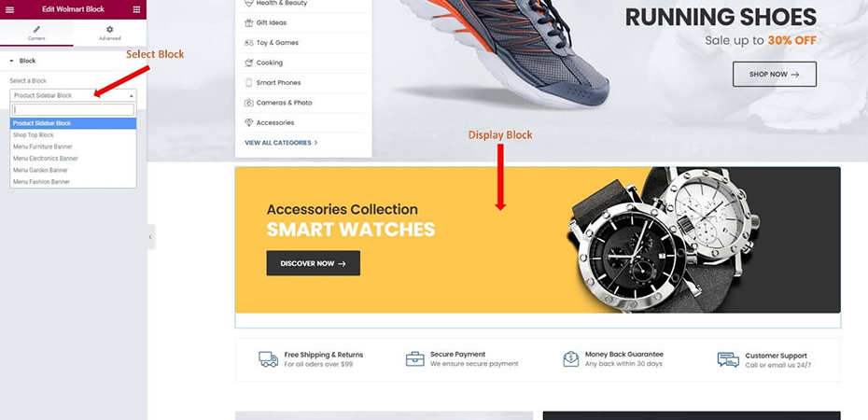Click the block search input field
This screenshot has height=420, width=868.
(x=73, y=109)
